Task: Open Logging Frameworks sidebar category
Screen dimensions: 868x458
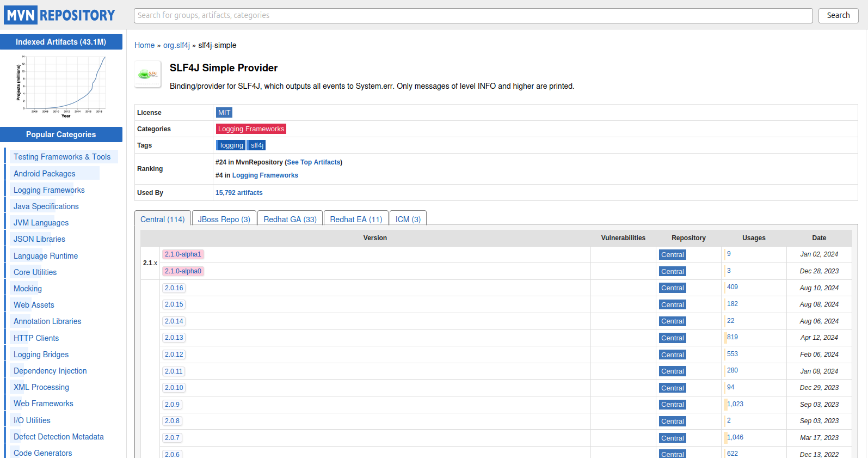Action: point(49,190)
